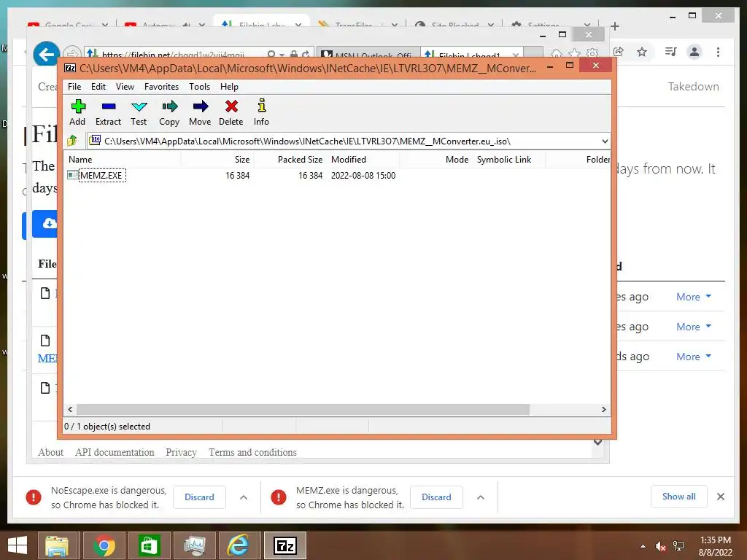
Task: Open the Help menu
Action: coord(229,87)
